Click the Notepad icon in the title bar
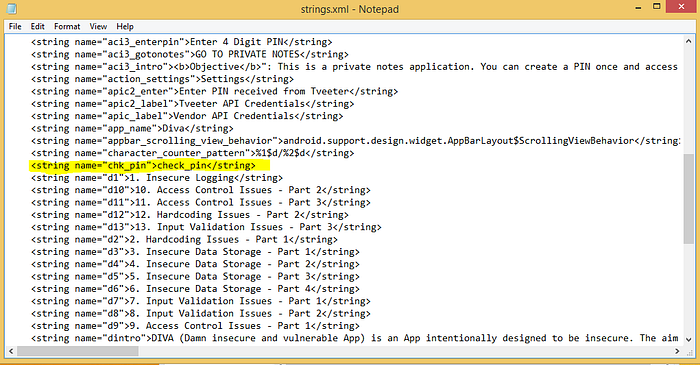Screen dimensions: 700x365 coord(11,8)
